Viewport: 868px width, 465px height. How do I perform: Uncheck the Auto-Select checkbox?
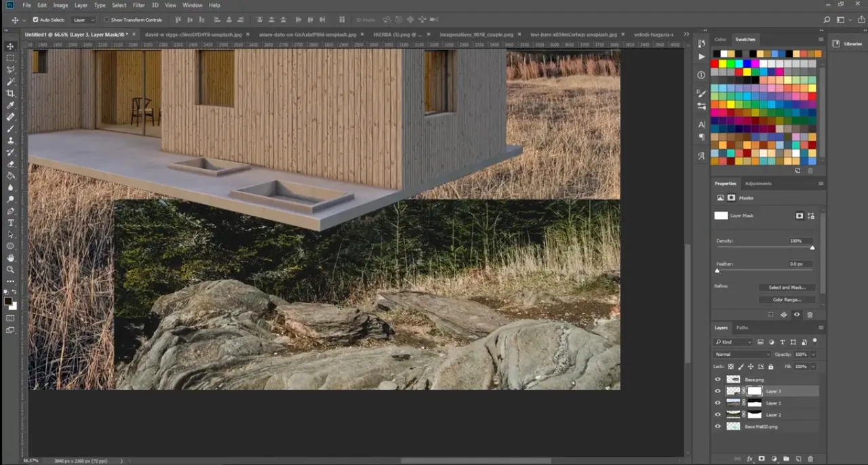click(x=36, y=20)
